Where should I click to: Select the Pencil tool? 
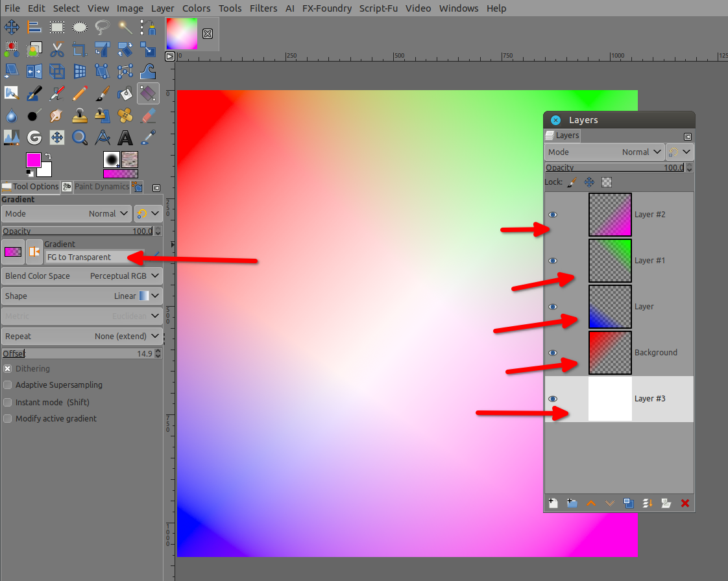pos(80,94)
